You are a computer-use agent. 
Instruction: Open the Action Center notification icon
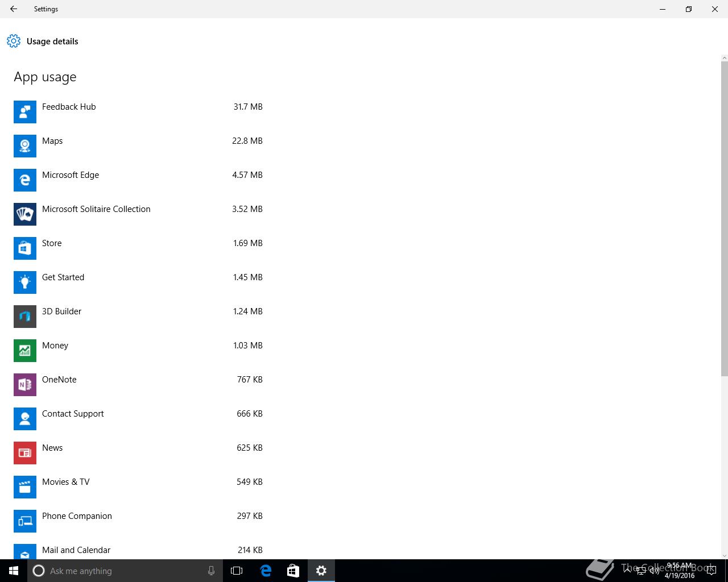[711, 571]
